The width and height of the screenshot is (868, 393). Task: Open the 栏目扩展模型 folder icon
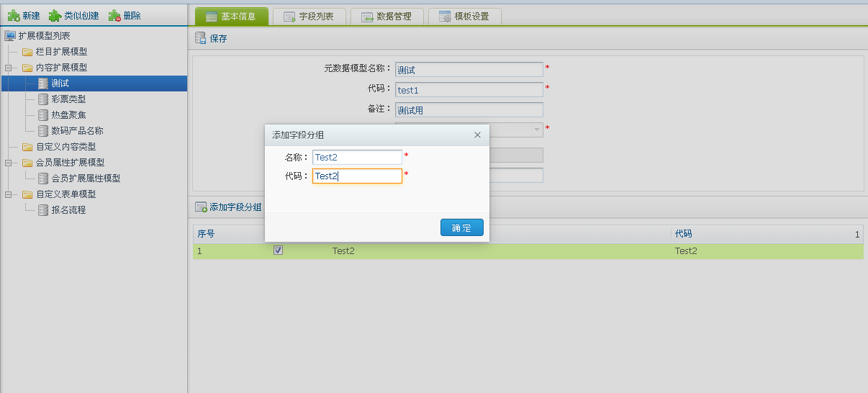coord(27,52)
